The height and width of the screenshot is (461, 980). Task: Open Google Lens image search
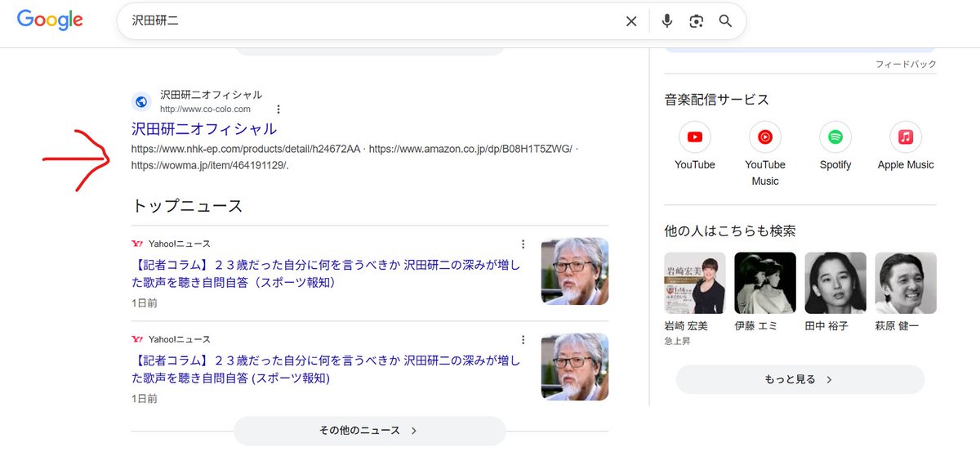(696, 21)
